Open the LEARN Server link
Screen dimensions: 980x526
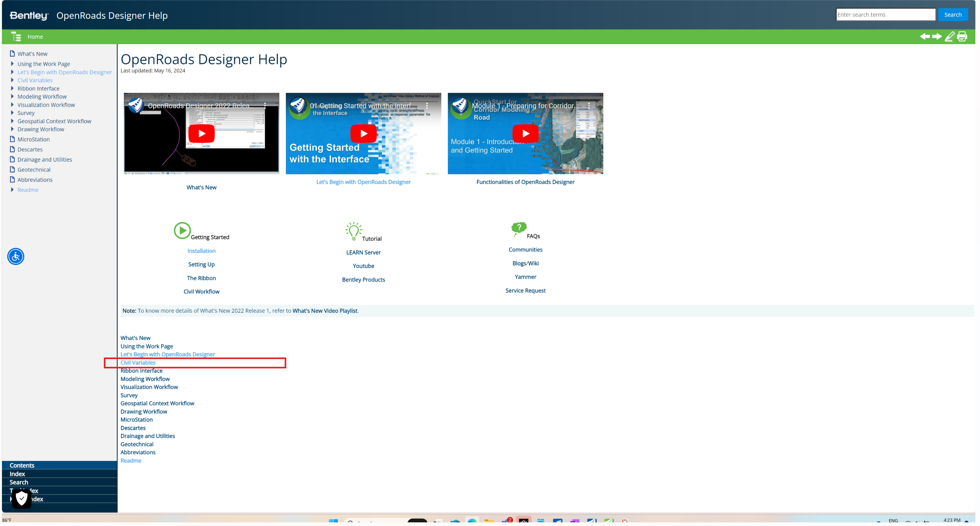363,252
